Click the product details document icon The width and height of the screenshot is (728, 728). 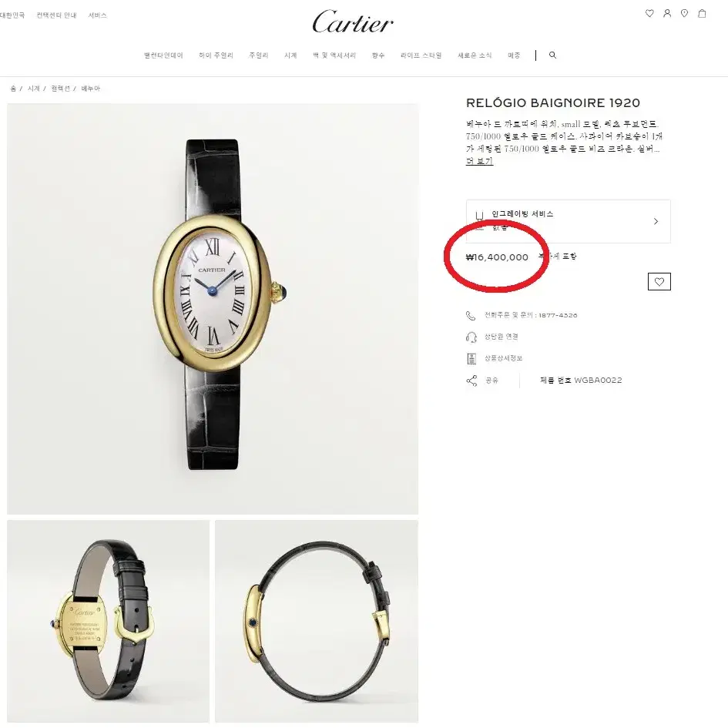coord(471,358)
